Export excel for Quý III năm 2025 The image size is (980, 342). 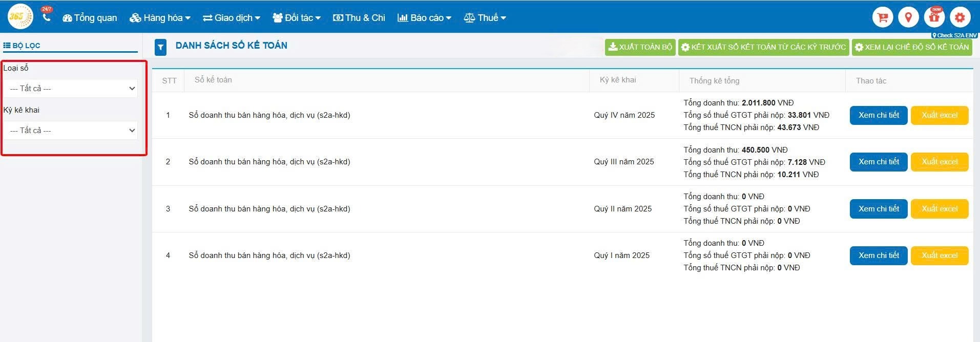click(939, 162)
